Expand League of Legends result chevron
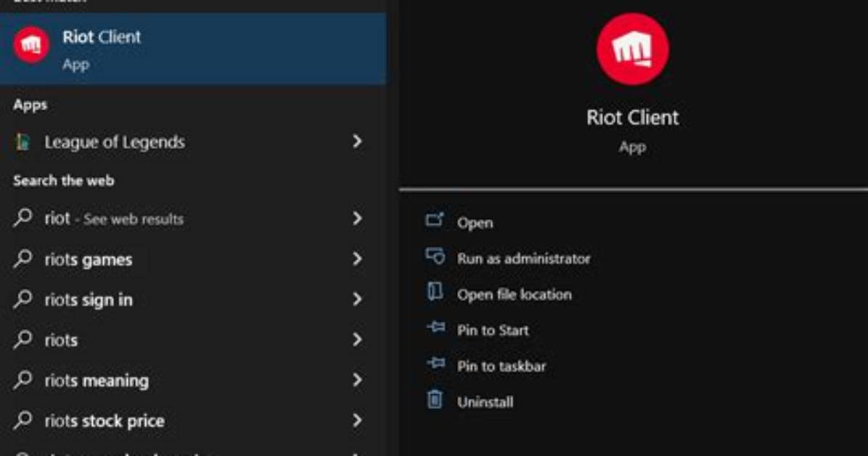The height and width of the screenshot is (456, 868). tap(358, 142)
